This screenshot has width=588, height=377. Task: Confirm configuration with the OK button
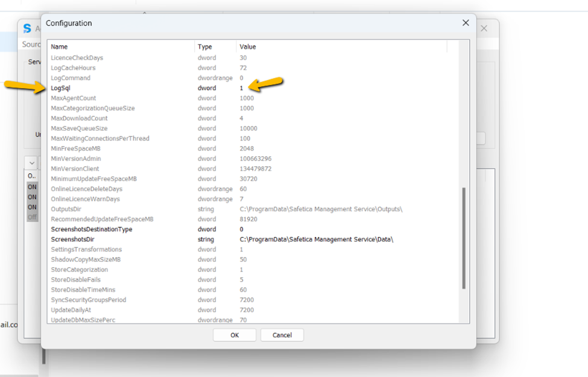pyautogui.click(x=234, y=335)
